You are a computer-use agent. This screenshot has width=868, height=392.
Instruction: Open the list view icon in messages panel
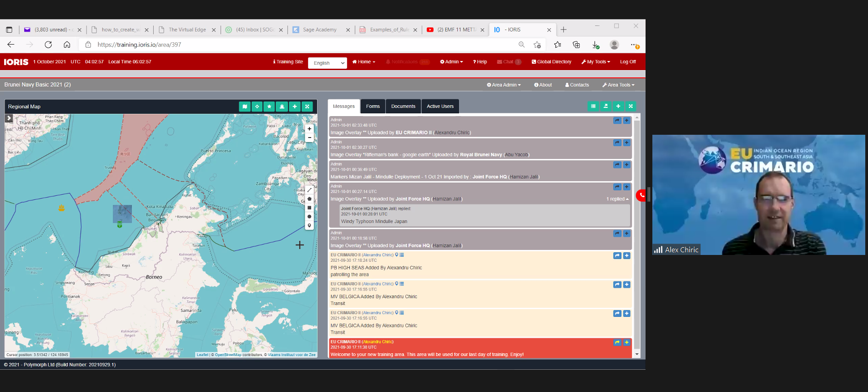593,106
